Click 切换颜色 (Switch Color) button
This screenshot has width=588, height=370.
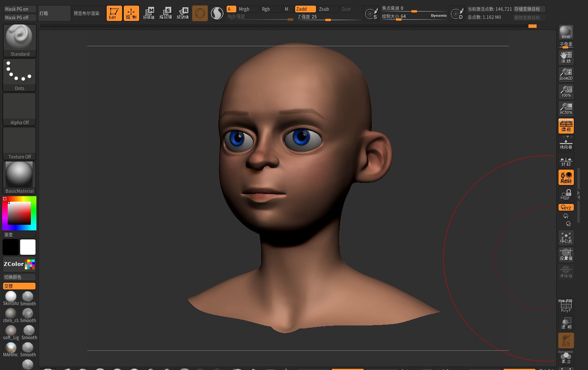pyautogui.click(x=20, y=277)
